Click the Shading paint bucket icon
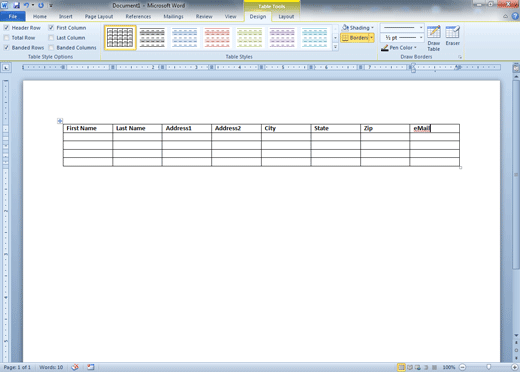The image size is (520, 372). [346, 28]
